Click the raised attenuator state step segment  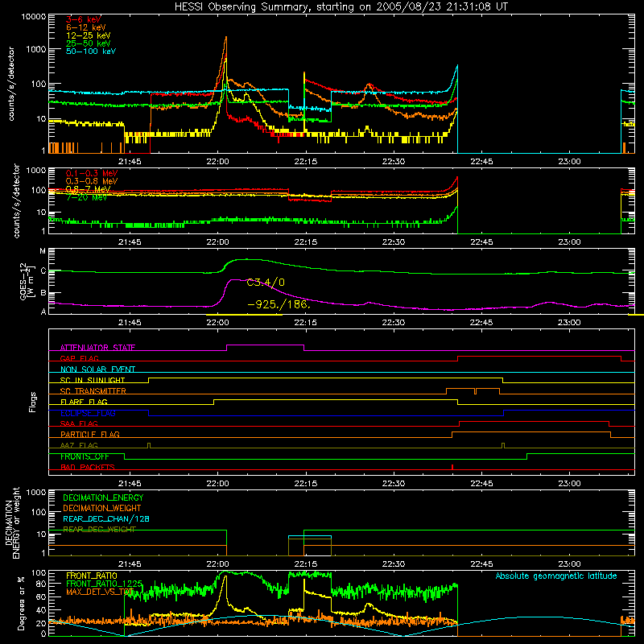coord(266,345)
